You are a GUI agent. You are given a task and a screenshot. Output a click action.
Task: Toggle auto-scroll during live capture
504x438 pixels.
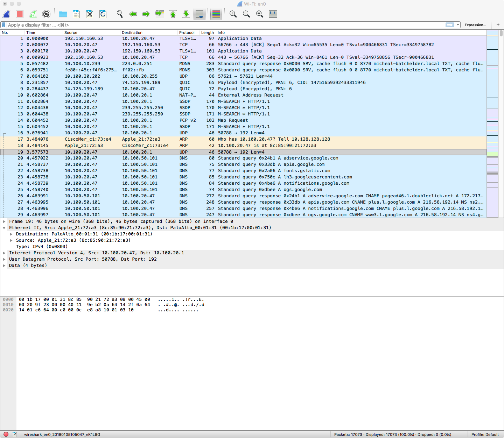click(x=199, y=14)
